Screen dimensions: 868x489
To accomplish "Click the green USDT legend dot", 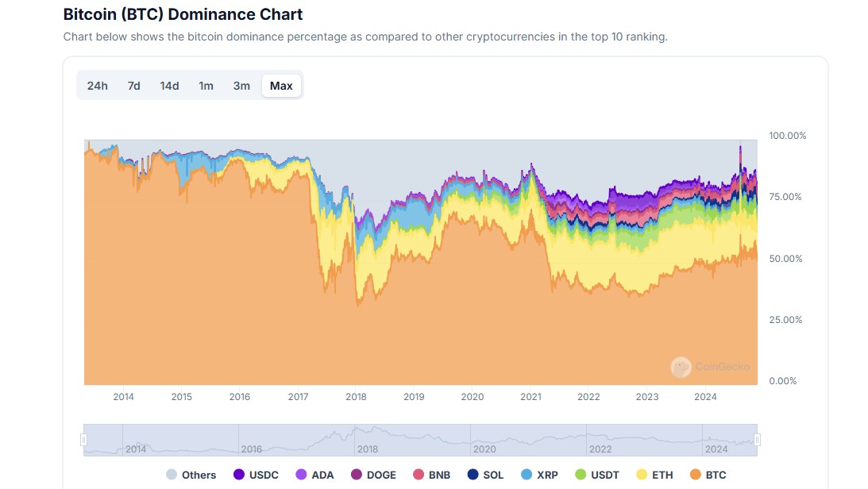I will click(581, 474).
